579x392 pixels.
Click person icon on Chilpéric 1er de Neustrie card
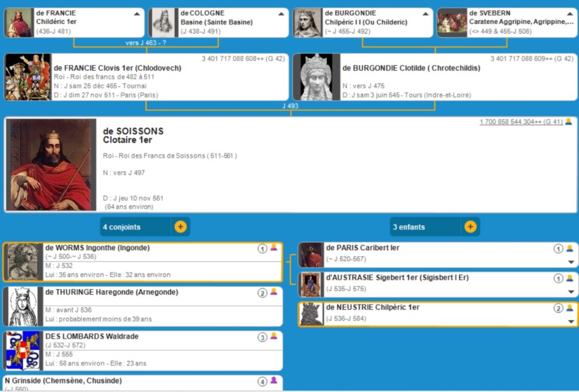click(569, 308)
